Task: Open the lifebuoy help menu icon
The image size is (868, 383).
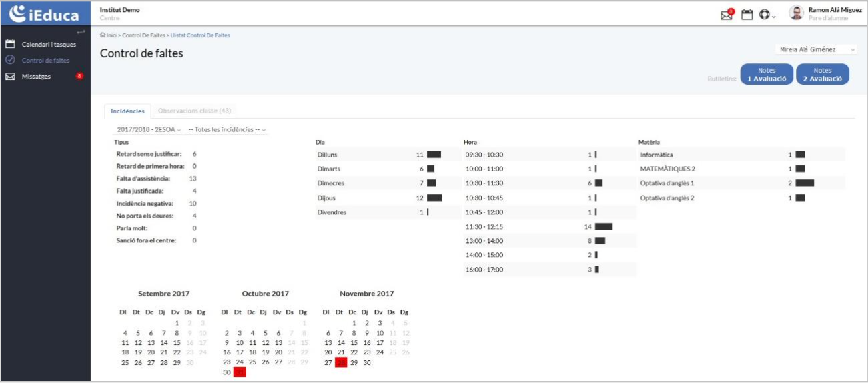Action: tap(765, 15)
